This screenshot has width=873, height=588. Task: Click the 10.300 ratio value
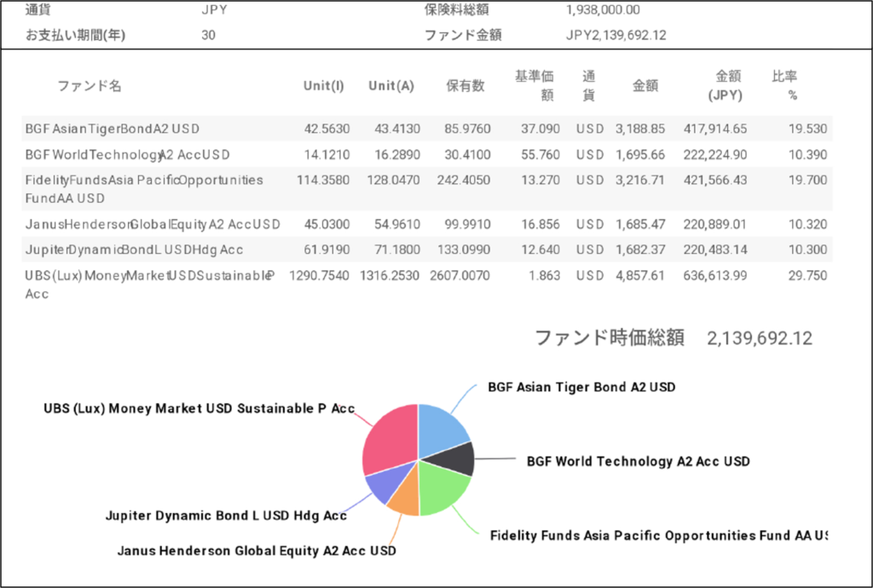(x=808, y=250)
